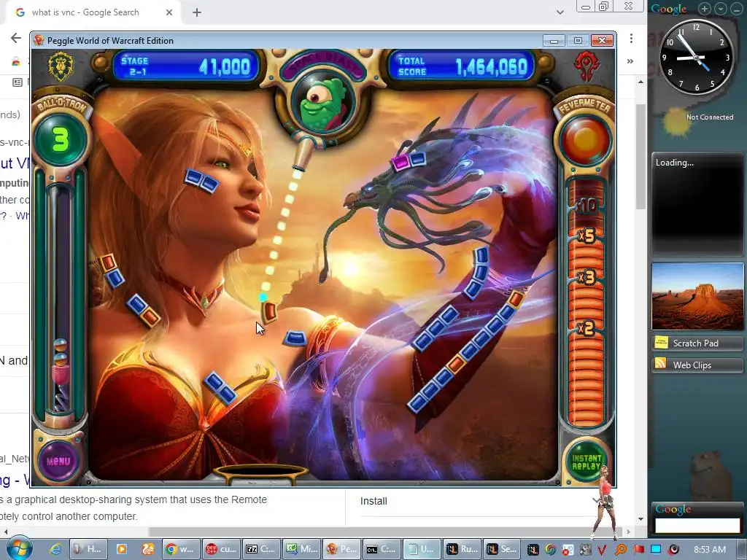Viewport: 747px width, 560px height.
Task: Launch Internet Explorer from the taskbar
Action: click(x=55, y=549)
